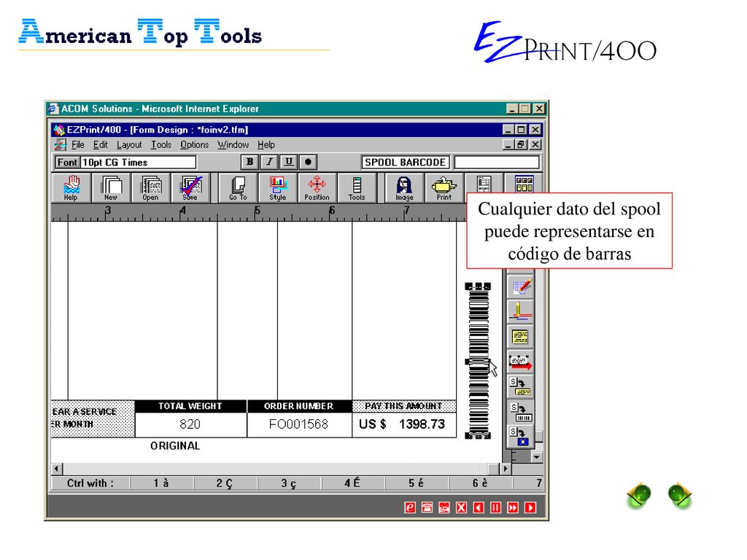Click the SPOOL BARCODE field
The image size is (747, 560).
[x=405, y=163]
